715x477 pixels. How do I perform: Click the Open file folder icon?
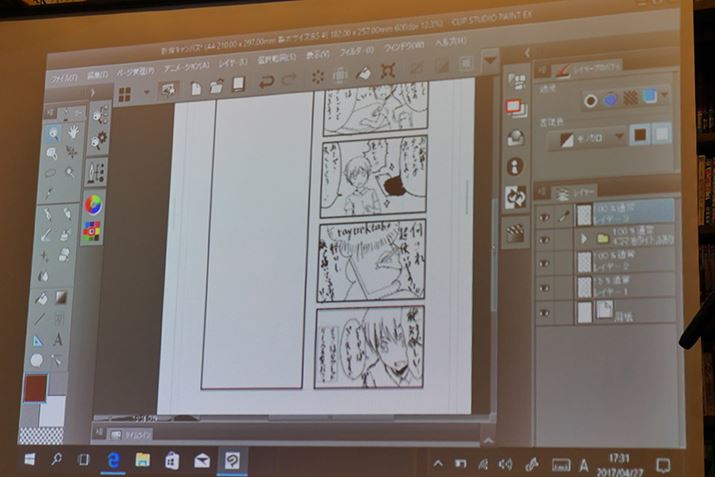coord(217,87)
